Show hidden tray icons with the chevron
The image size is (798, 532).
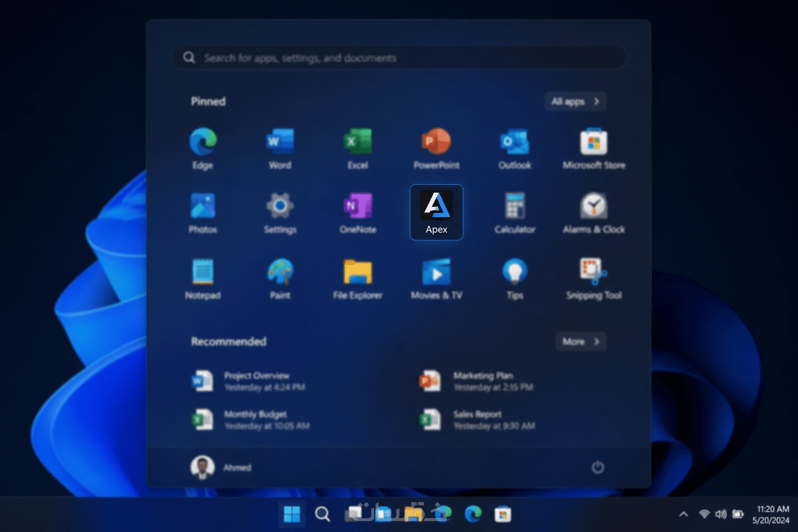coord(684,514)
